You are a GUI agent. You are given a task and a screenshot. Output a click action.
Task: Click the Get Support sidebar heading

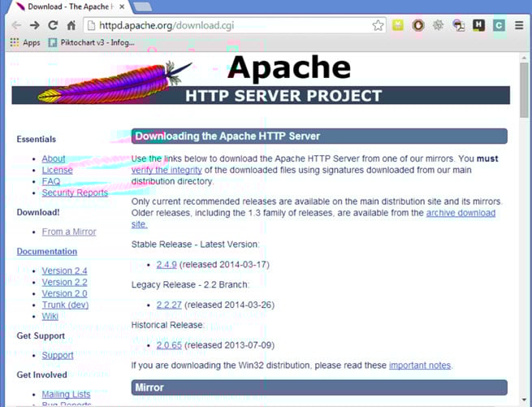[x=41, y=336]
